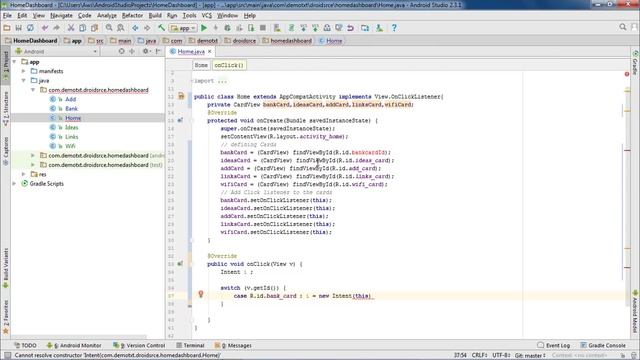Click the Git: master branch widget
The height and width of the screenshot is (360, 640).
click(530, 356)
